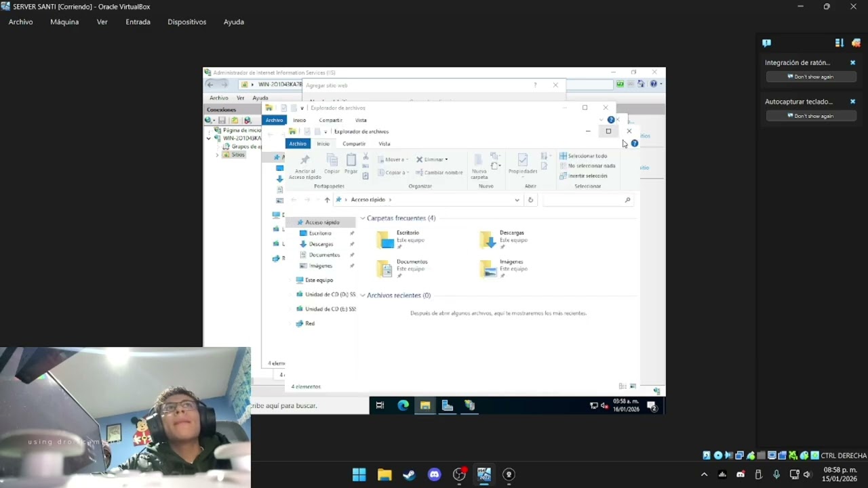This screenshot has width=868, height=488.
Task: Open Ayuda menu in IIS Manager
Action: tap(260, 98)
